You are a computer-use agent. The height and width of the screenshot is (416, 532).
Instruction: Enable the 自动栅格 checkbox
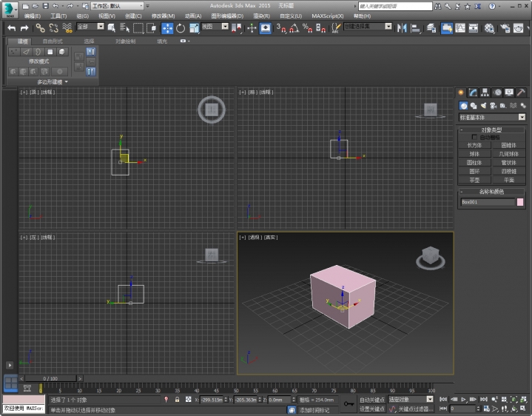[475, 137]
